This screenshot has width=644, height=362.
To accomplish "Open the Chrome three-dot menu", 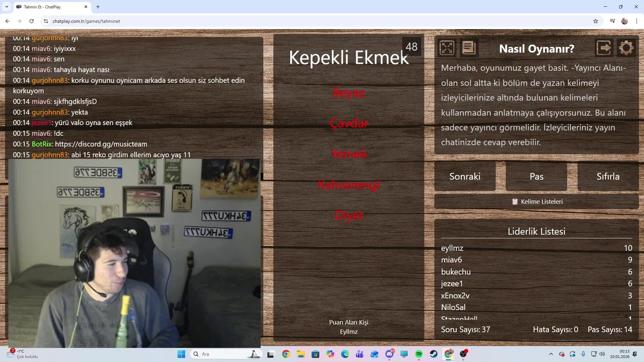I will [x=636, y=21].
